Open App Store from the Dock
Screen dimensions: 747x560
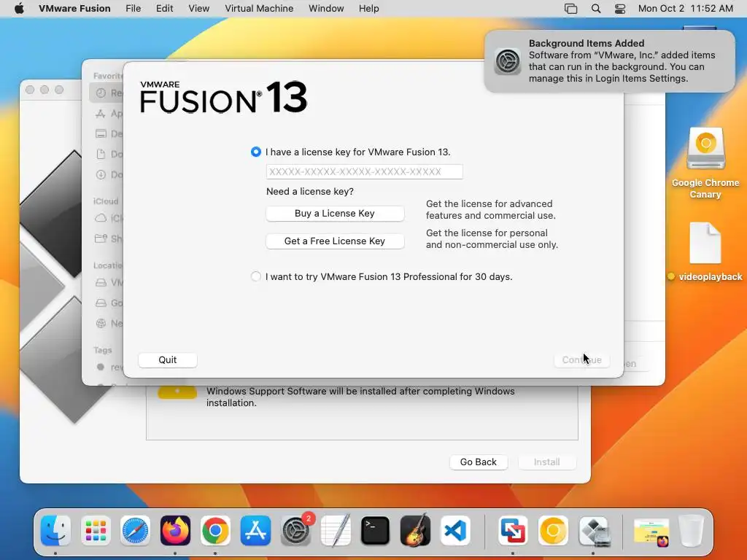click(255, 530)
